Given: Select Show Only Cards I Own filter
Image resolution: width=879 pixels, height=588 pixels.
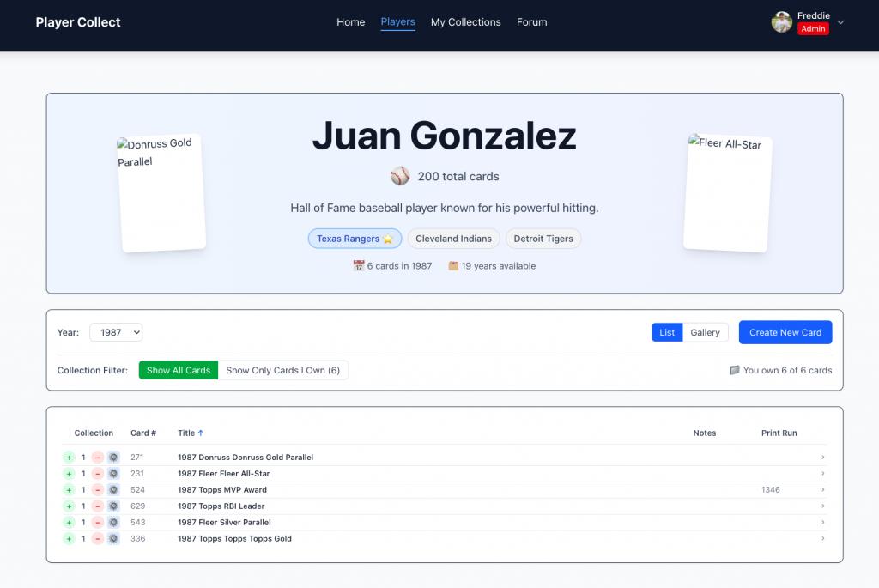Looking at the screenshot, I should (x=282, y=371).
